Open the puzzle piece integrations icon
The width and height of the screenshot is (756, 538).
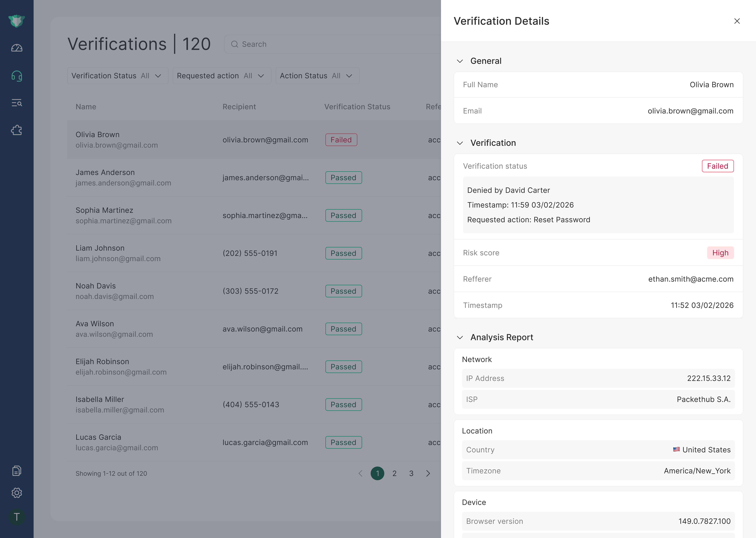point(17,130)
